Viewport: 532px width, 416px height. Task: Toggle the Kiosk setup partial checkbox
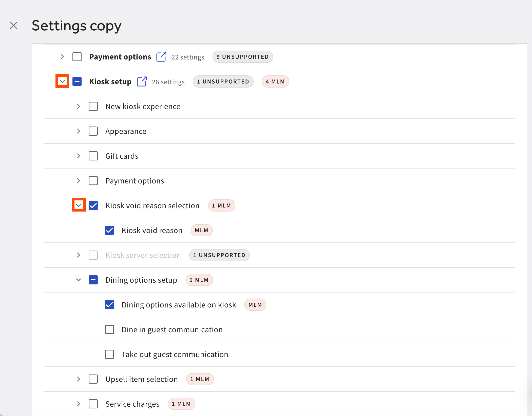tap(77, 81)
